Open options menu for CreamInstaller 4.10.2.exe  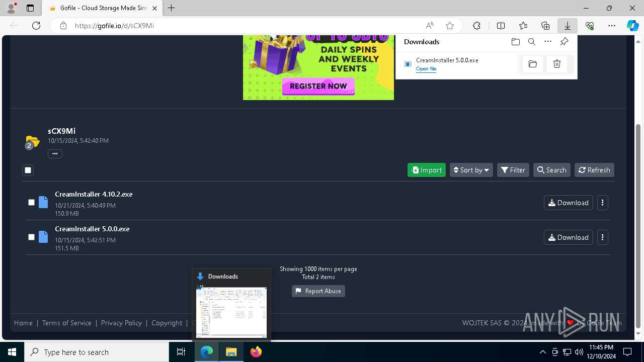pyautogui.click(x=602, y=203)
